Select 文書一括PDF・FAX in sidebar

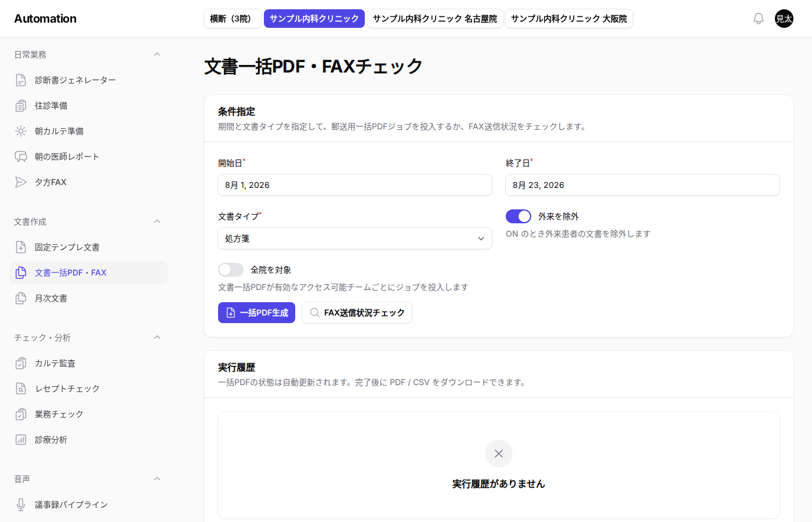(88, 273)
